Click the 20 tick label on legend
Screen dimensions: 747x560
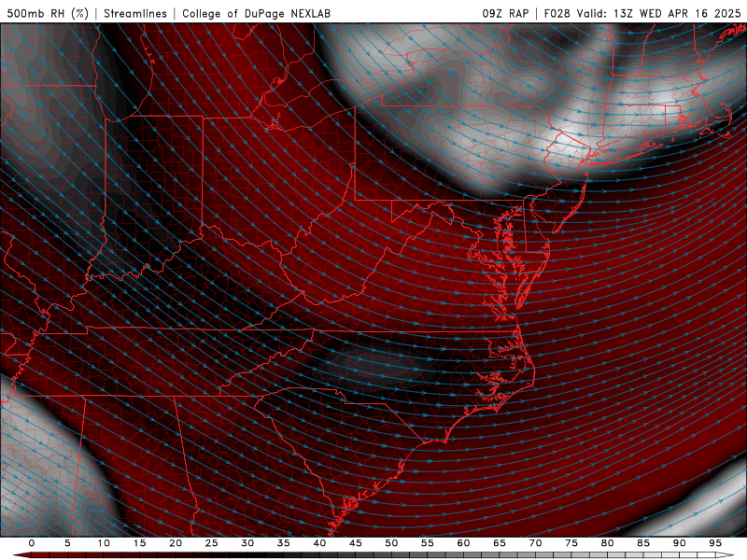tap(176, 543)
